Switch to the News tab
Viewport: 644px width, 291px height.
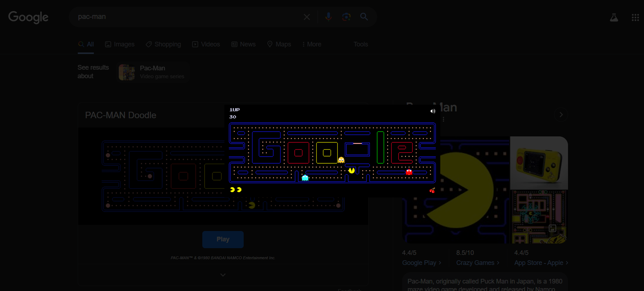coord(243,44)
